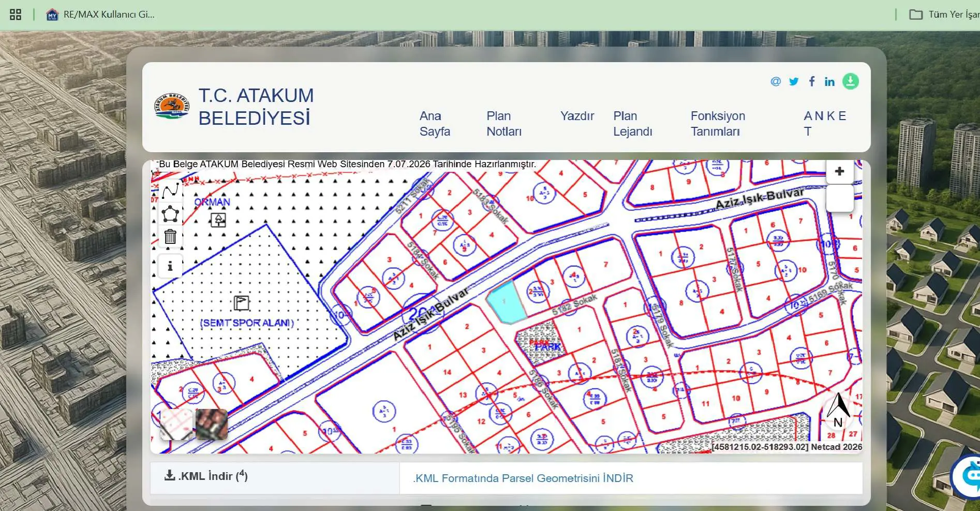Share the page on LinkedIn
The image size is (980, 511).
(829, 81)
